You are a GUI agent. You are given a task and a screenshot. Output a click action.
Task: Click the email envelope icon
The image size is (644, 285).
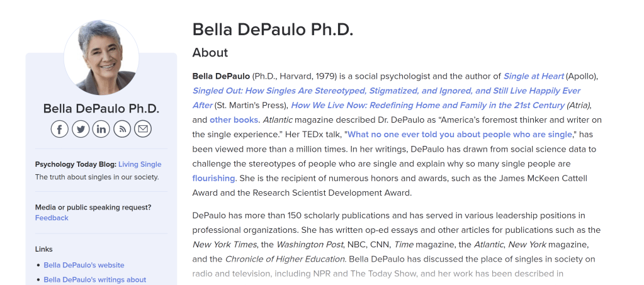coord(143,129)
